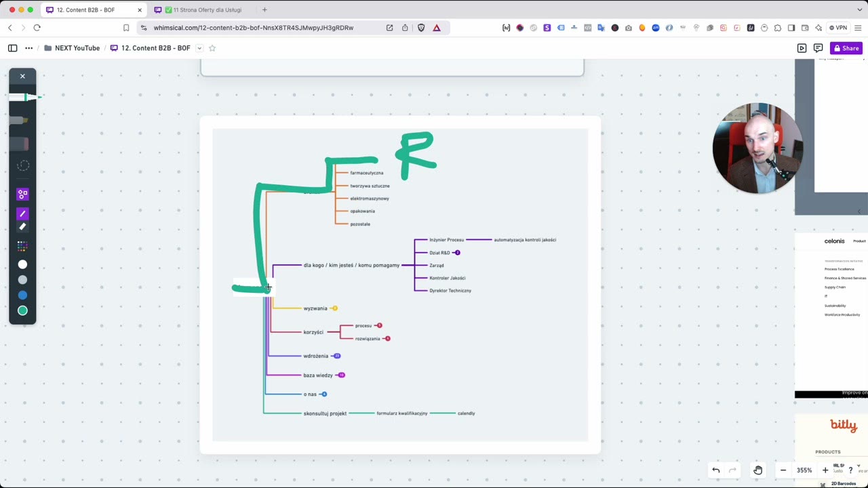Viewport: 868px width, 488px height.
Task: Expand the rozwiązania node badge
Action: 387,338
